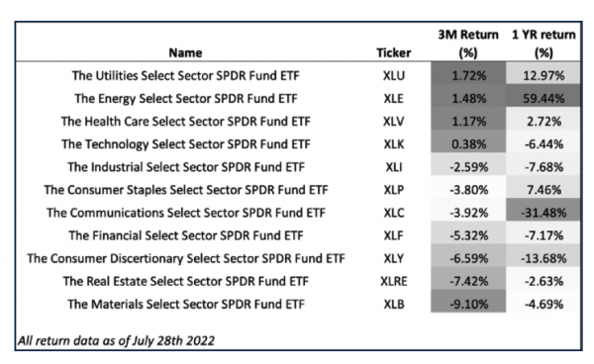Select the XLK ticker cell
Viewport: 594px width, 364px height.
[394, 144]
